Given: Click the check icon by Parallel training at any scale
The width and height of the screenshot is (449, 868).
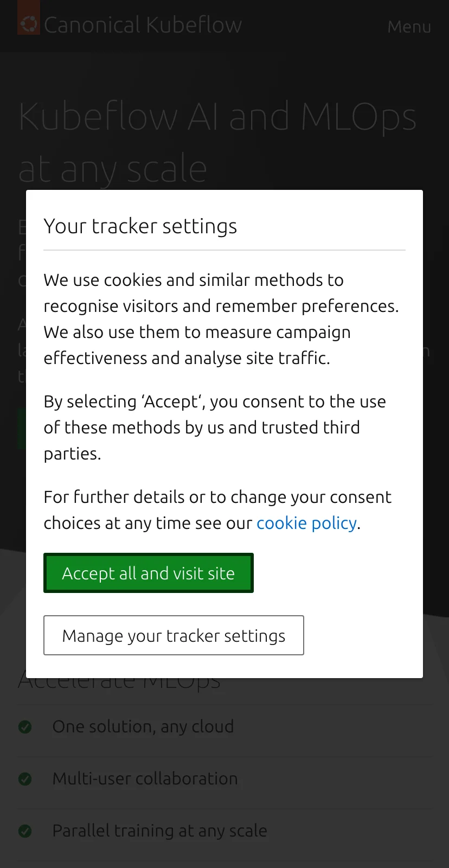Looking at the screenshot, I should (x=25, y=831).
